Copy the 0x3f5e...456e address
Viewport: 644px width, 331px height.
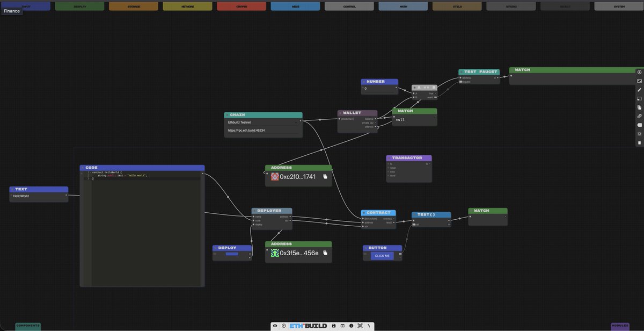pyautogui.click(x=325, y=253)
